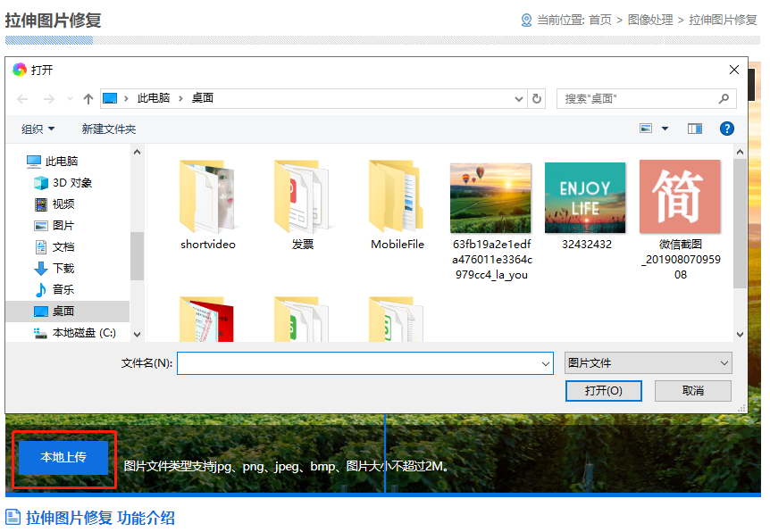Open the 组织 dropdown menu
Screen dimensions: 770x532
click(x=38, y=129)
